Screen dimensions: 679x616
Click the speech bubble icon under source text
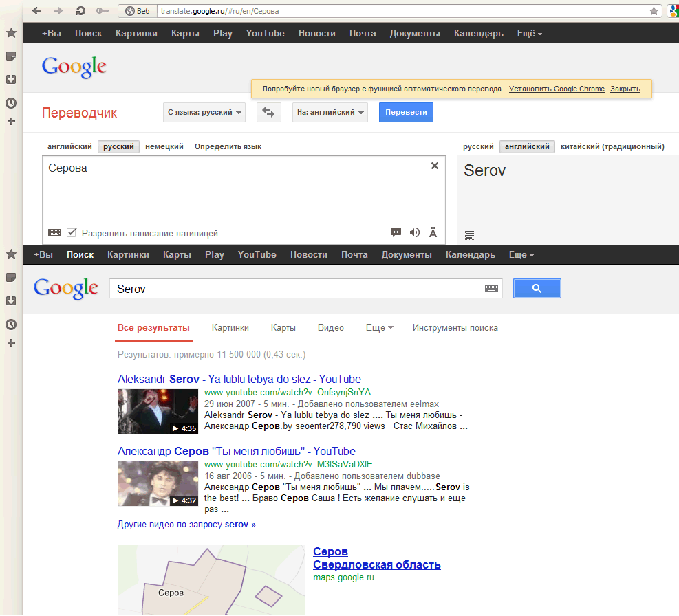click(x=396, y=232)
